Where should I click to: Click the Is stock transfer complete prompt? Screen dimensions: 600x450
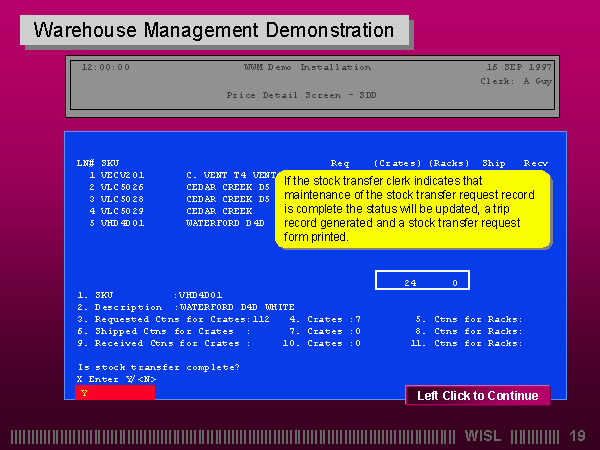coord(158,367)
